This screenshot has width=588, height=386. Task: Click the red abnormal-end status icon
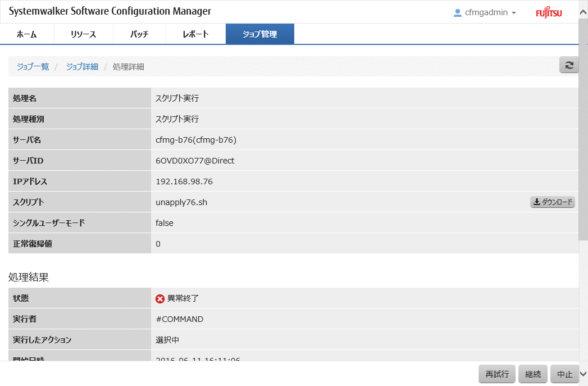point(160,298)
